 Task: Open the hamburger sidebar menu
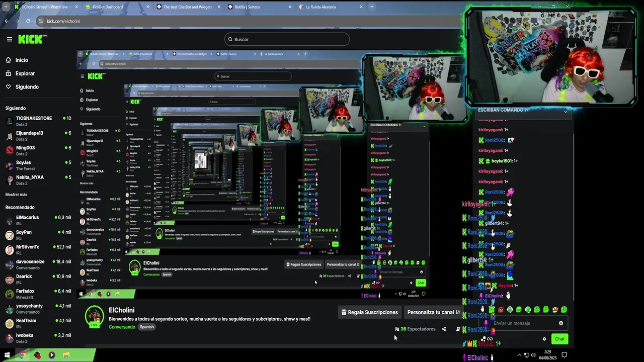point(9,39)
